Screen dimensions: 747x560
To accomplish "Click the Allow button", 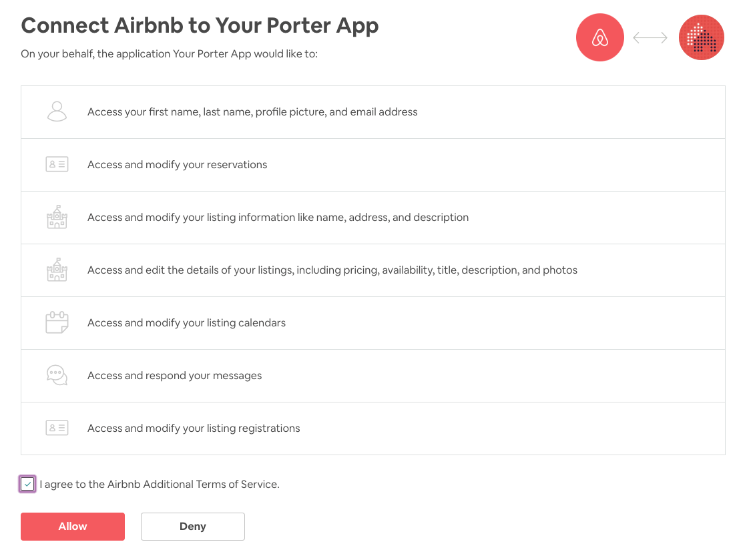I will [72, 526].
